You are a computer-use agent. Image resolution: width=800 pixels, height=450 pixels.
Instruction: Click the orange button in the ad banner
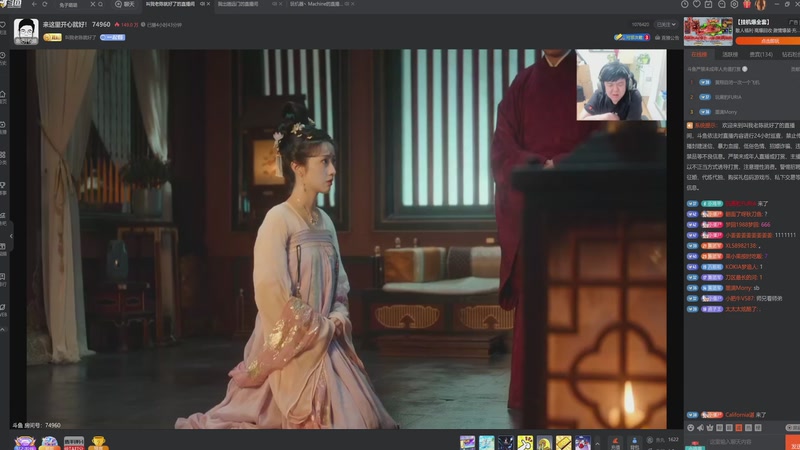(768, 41)
